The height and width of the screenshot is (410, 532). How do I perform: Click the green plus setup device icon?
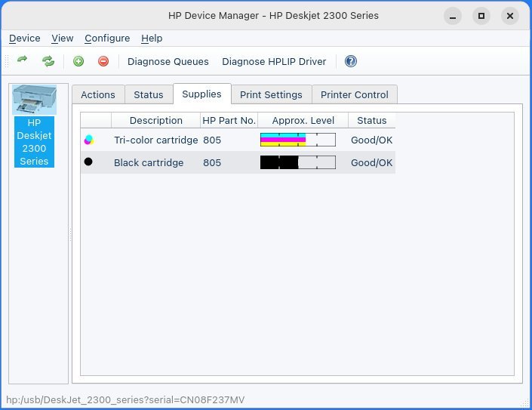tap(78, 61)
